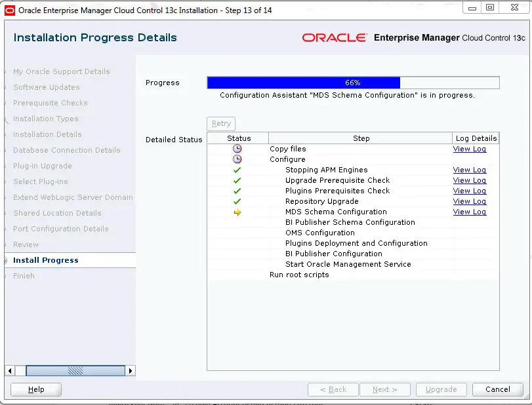
Task: Click Plugins Prerequisites Check step text
Action: point(338,191)
